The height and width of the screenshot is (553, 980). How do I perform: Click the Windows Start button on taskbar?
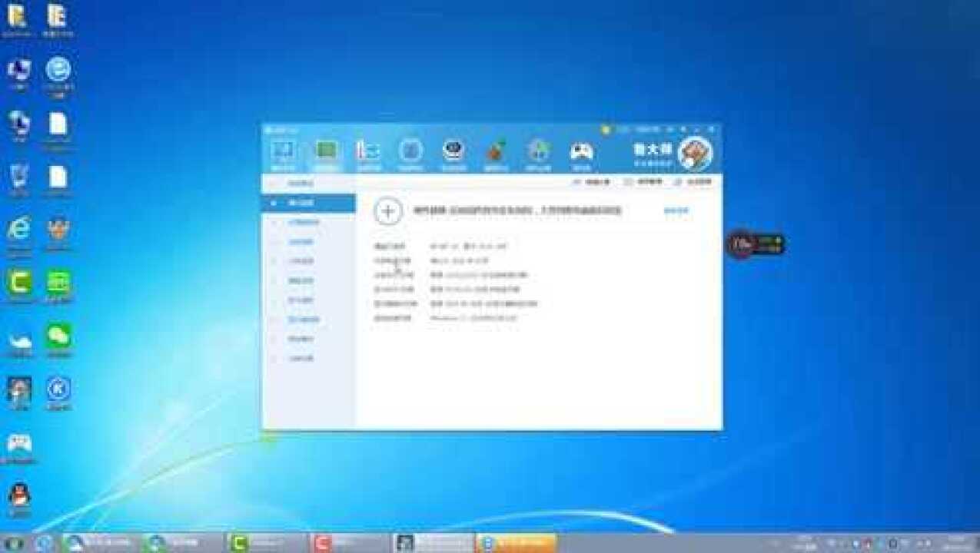pos(13,543)
